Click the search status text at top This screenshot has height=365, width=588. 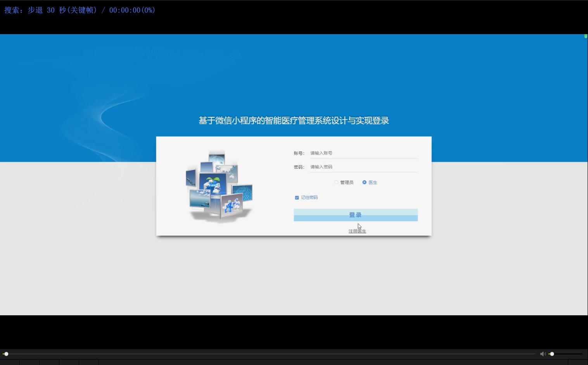[x=80, y=10]
